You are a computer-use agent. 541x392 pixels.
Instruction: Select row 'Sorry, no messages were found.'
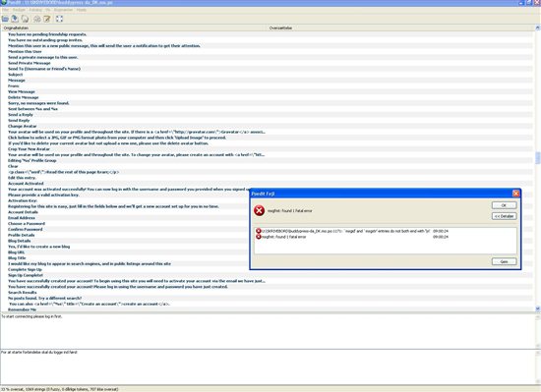tap(268, 103)
